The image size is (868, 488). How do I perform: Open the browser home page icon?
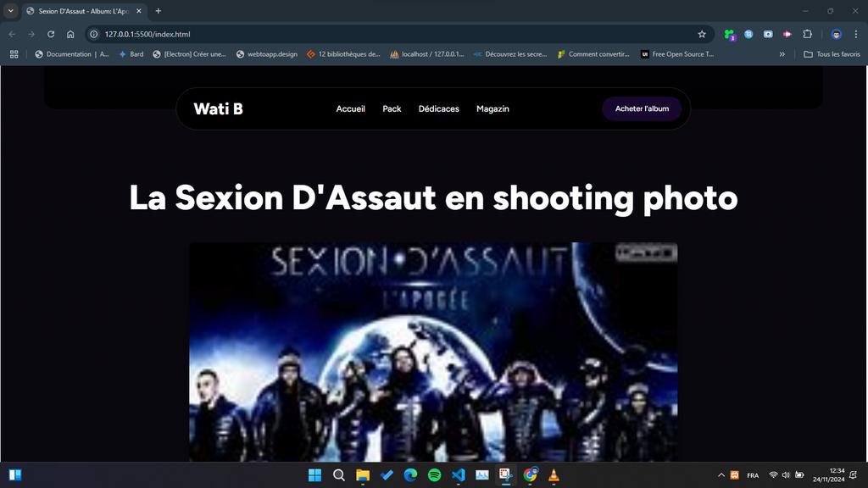(70, 34)
